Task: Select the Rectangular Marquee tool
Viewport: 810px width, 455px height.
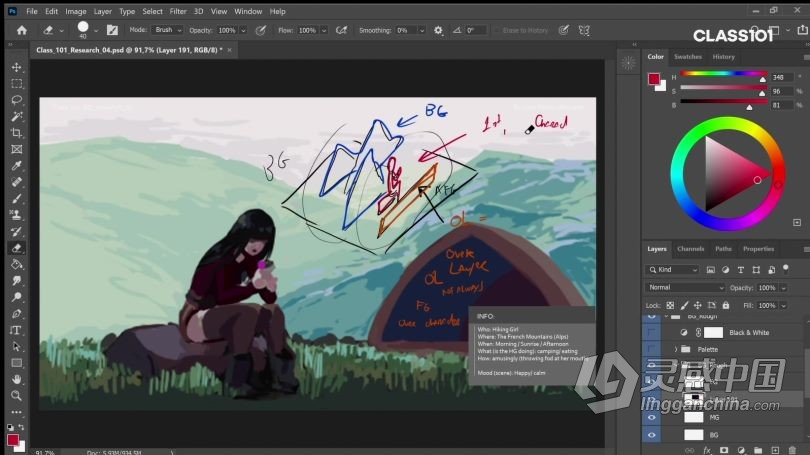Action: coord(17,84)
